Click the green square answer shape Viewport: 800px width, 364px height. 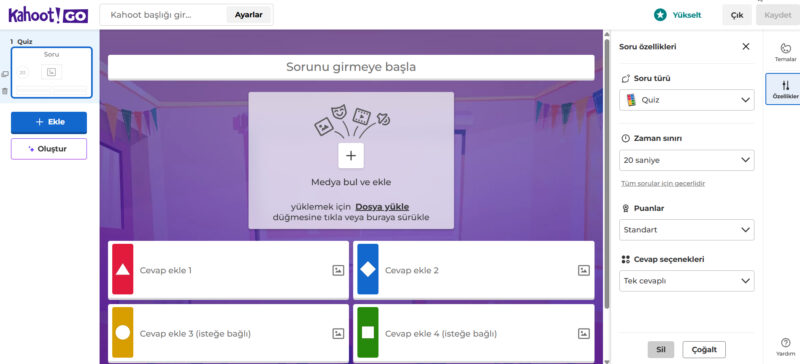click(x=368, y=332)
